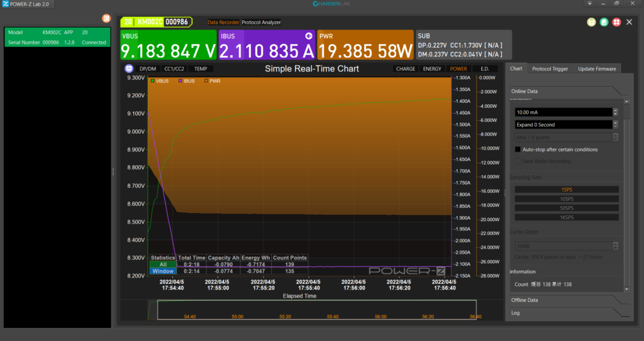Select the 10SPS sampling rate

point(567,199)
